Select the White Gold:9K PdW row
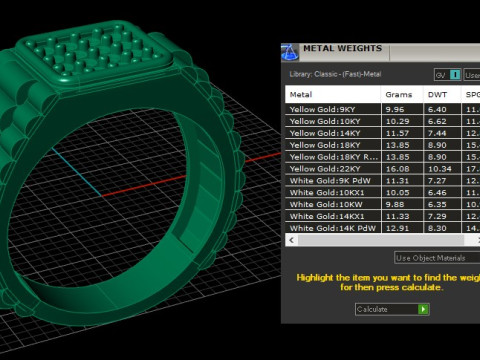This screenshot has height=360, width=480. tap(383, 181)
